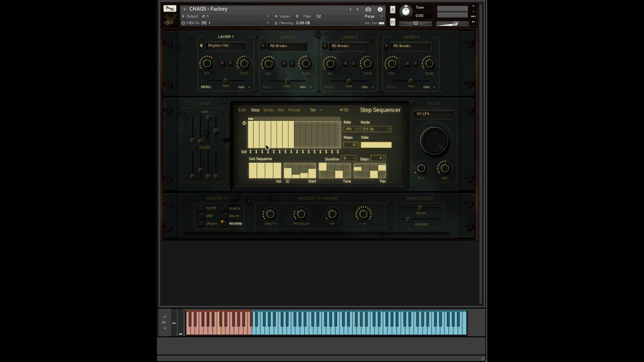Open the SV LP4 filter type selector

434,114
